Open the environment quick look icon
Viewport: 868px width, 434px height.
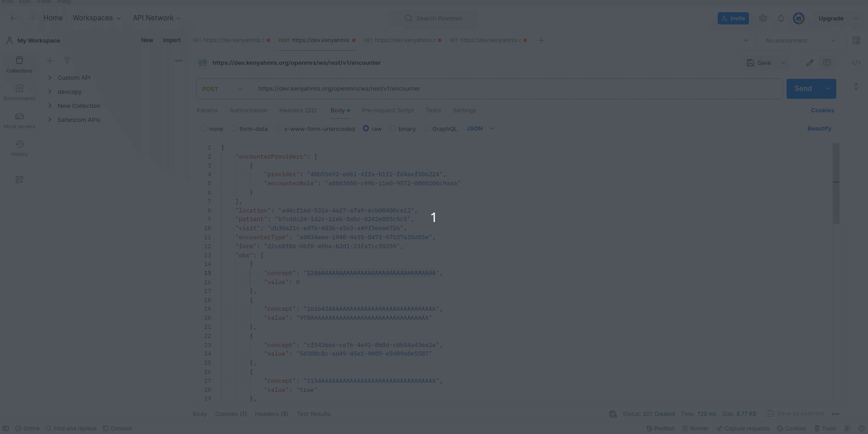[856, 40]
